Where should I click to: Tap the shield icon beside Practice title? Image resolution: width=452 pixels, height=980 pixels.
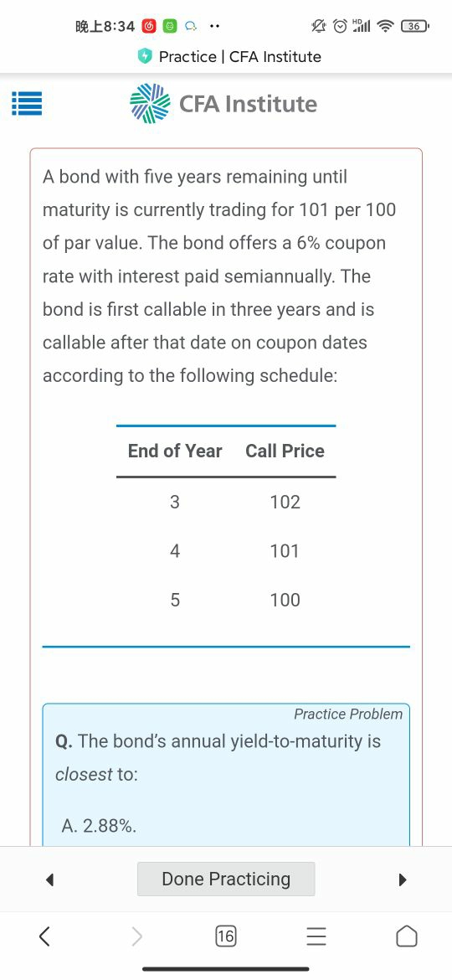145,57
